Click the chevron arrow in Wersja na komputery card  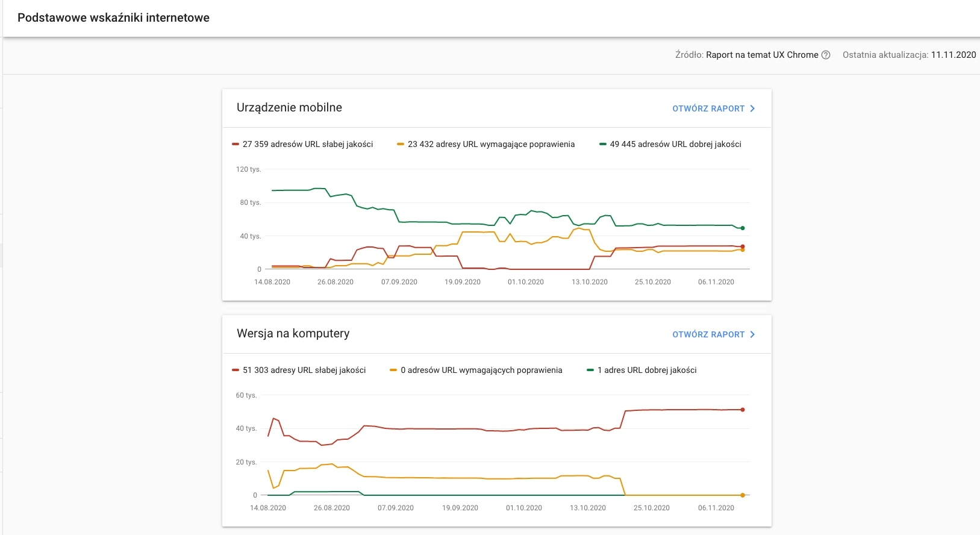pyautogui.click(x=752, y=334)
